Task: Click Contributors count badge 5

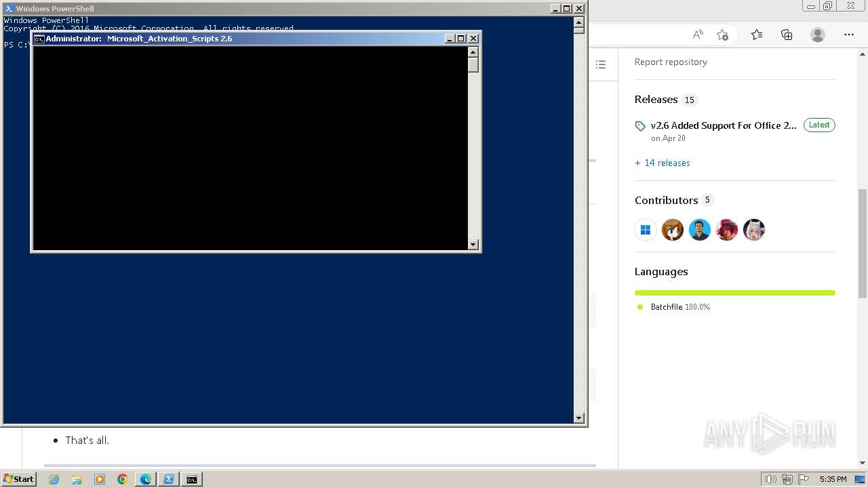Action: pyautogui.click(x=707, y=200)
